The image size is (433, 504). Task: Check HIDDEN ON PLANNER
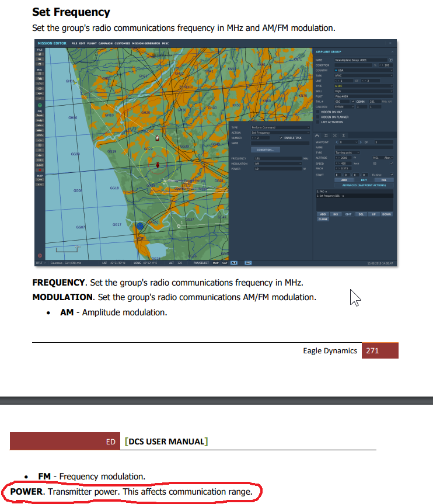(x=317, y=117)
